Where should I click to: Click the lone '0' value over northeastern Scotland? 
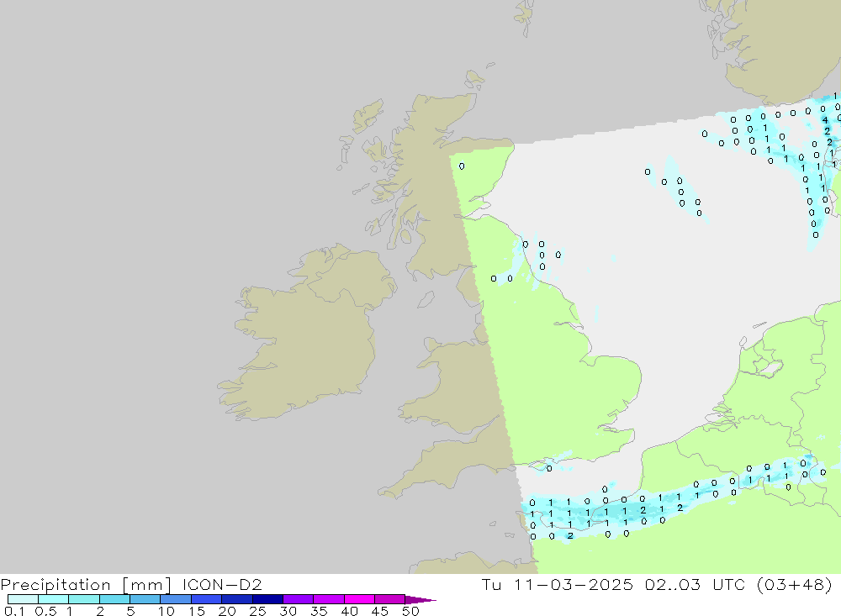point(462,166)
